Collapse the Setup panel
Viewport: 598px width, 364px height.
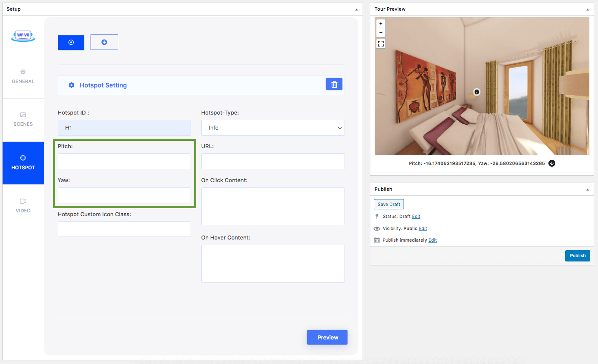pos(357,9)
